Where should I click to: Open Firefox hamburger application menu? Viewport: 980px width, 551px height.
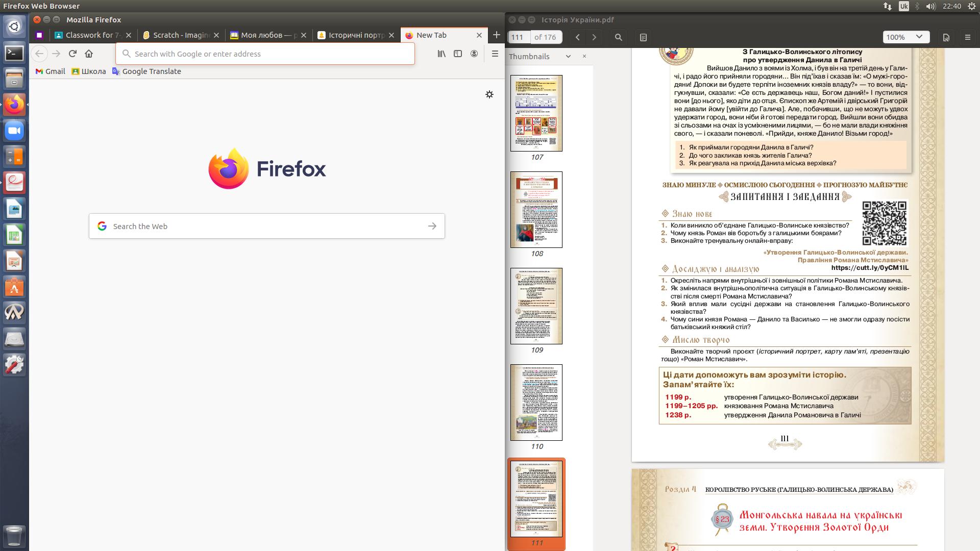point(495,54)
